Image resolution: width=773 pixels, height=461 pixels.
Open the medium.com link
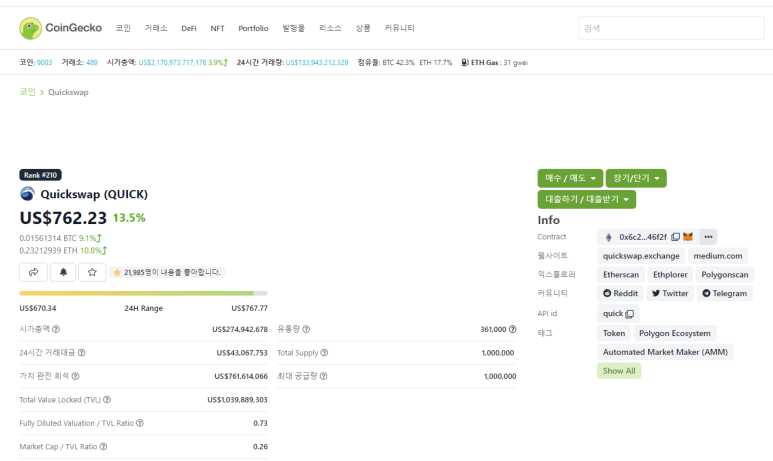tap(718, 256)
